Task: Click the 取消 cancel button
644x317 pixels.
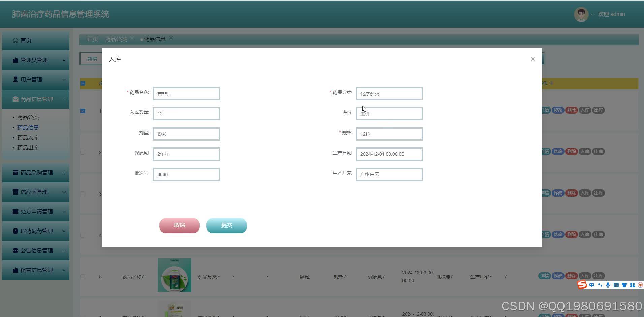Action: pos(180,225)
